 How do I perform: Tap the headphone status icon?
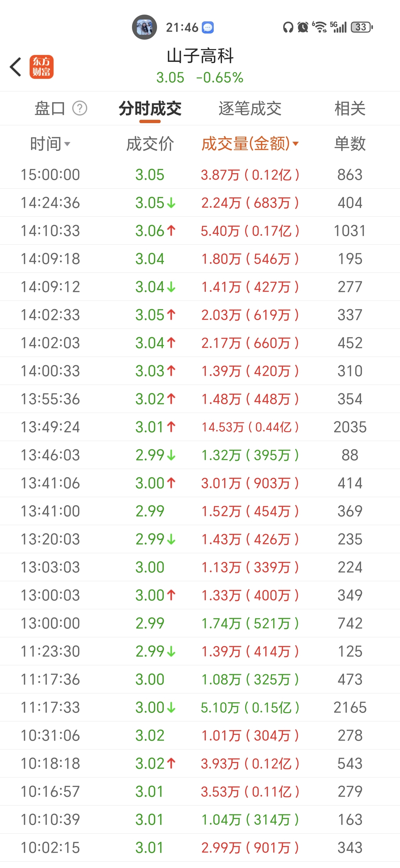(288, 27)
